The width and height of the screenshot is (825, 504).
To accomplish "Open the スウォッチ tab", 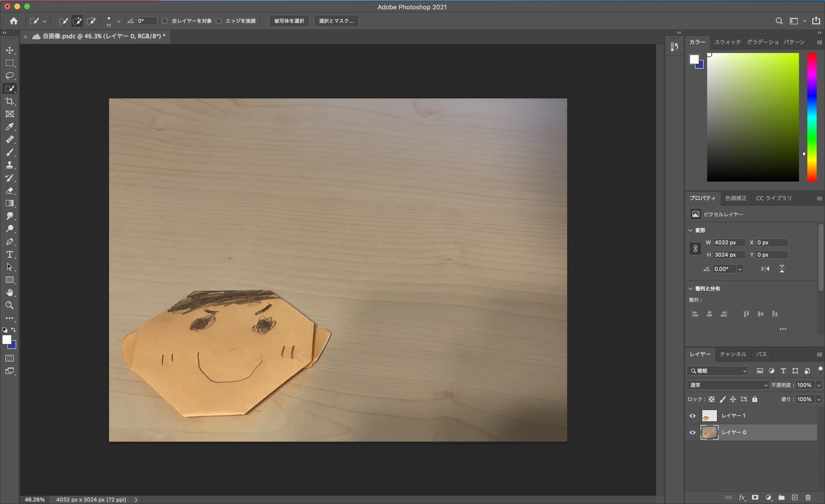I will click(x=727, y=42).
